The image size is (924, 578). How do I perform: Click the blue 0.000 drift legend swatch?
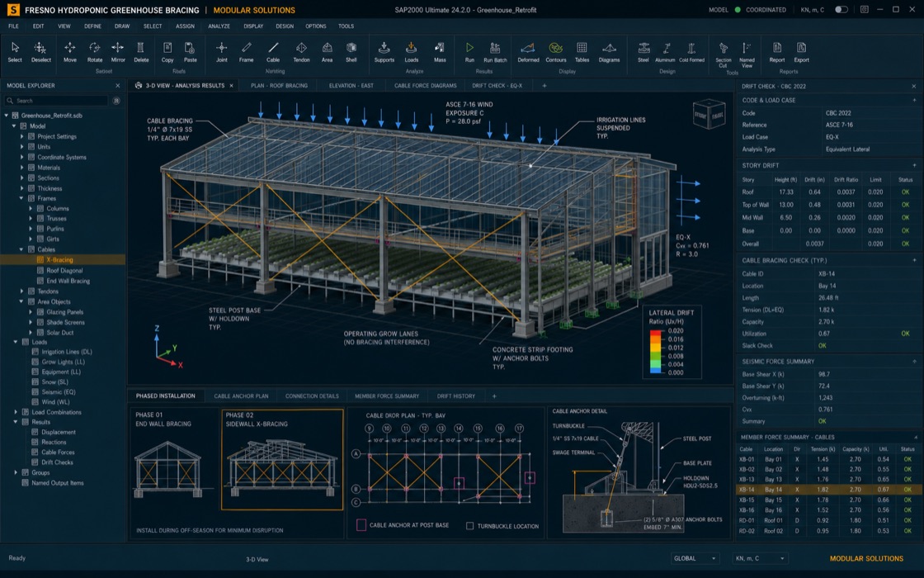(655, 371)
